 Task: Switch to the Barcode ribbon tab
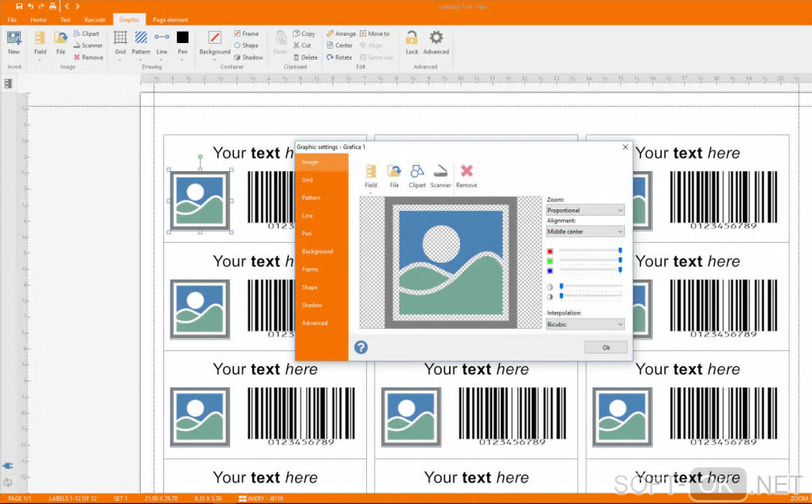click(95, 19)
